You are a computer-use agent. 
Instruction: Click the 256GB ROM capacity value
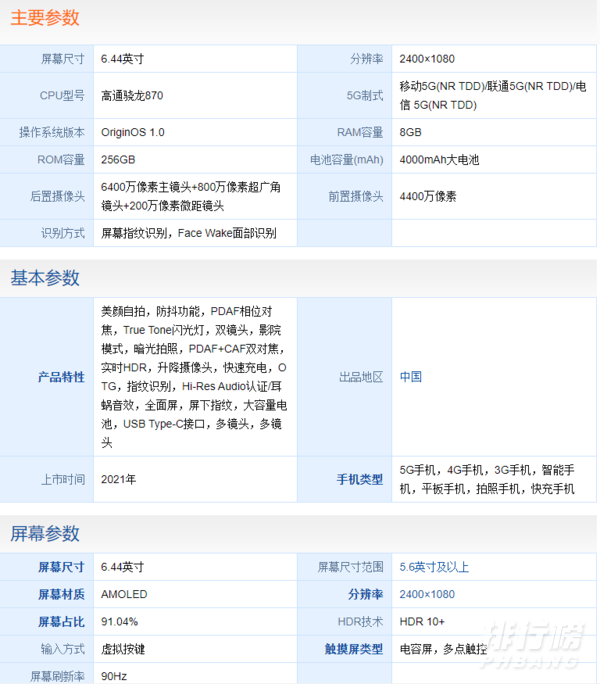coord(118,160)
